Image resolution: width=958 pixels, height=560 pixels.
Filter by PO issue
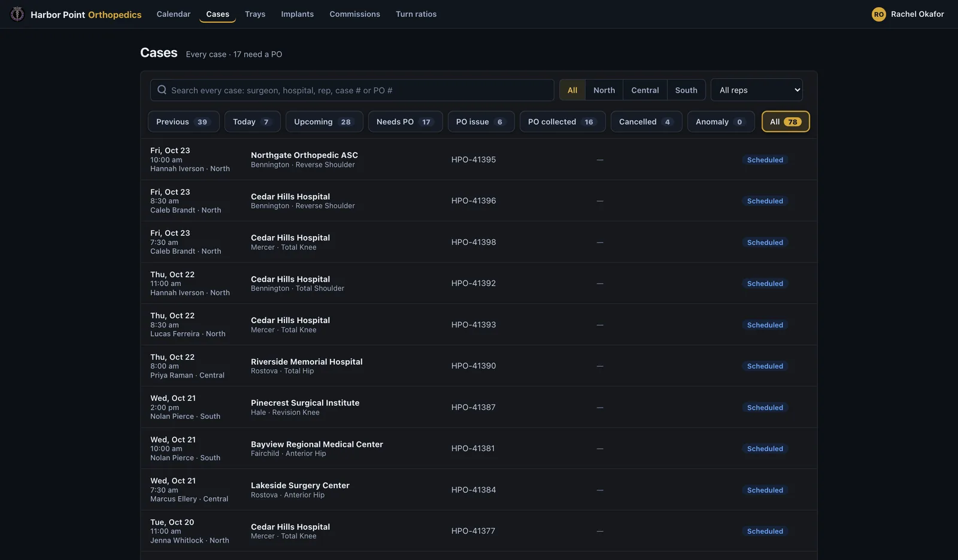[481, 121]
